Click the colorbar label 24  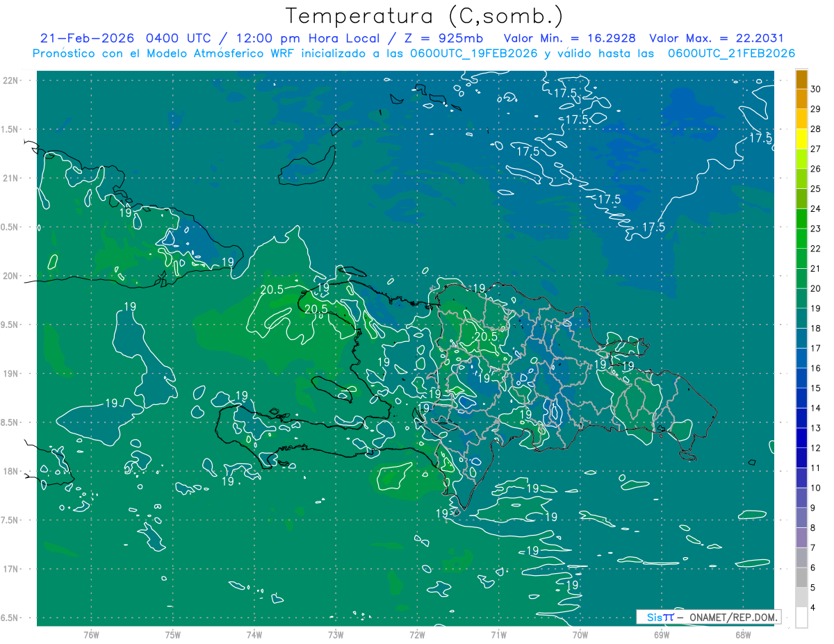pos(816,208)
